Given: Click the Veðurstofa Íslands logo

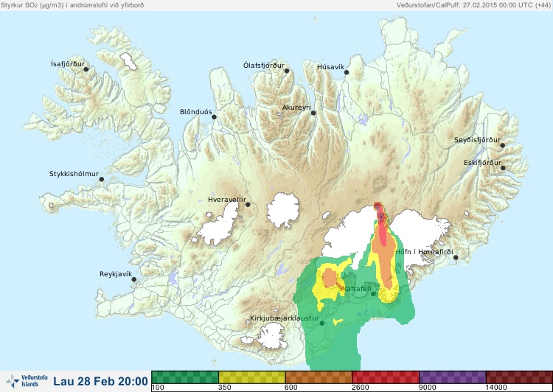Looking at the screenshot, I should [x=27, y=381].
